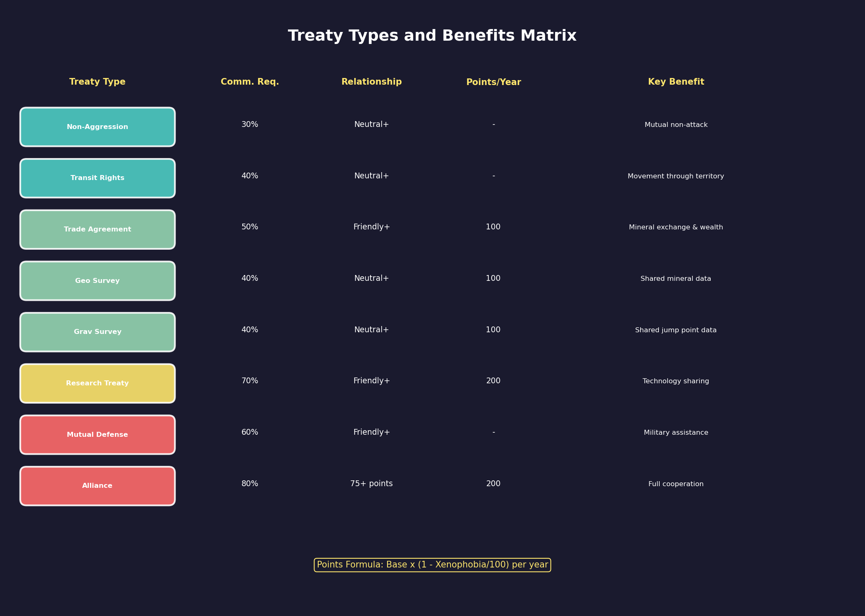
Task: Click the Relationship column header
Action: pyautogui.click(x=371, y=81)
